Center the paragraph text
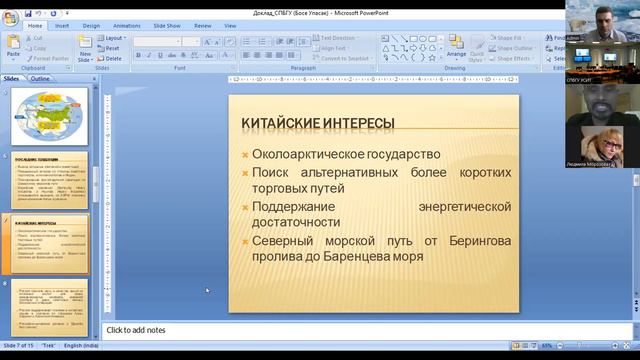 coord(257,55)
